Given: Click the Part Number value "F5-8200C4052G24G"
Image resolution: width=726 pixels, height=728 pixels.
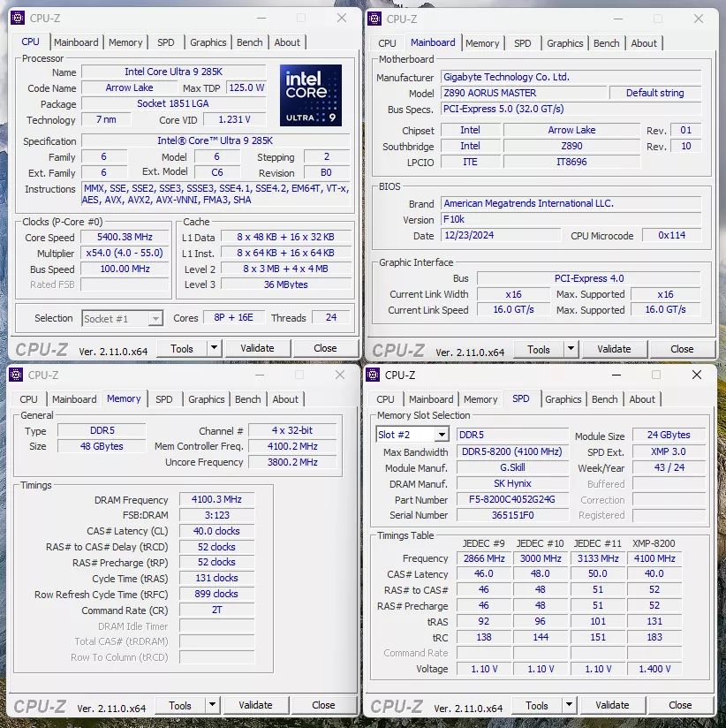Looking at the screenshot, I should coord(512,499).
